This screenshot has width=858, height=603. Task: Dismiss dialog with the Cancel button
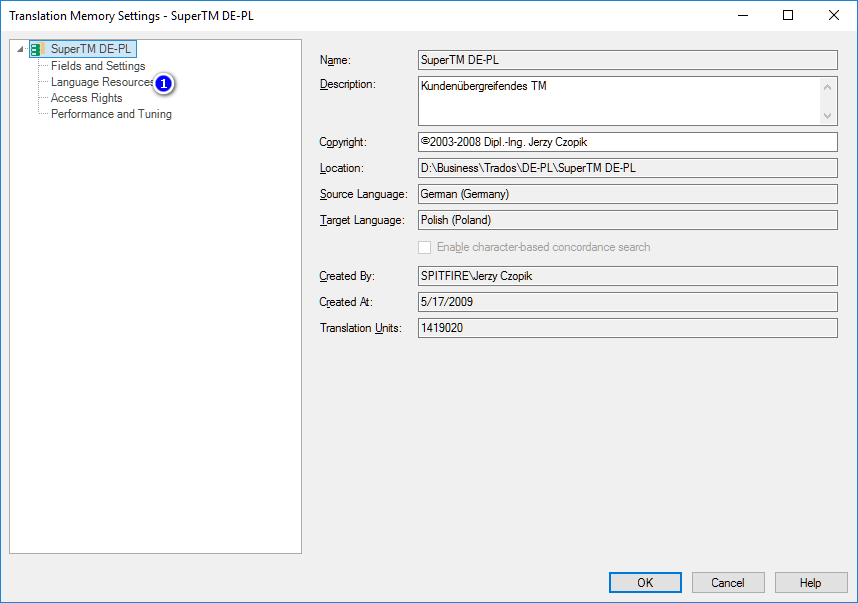[x=728, y=583]
